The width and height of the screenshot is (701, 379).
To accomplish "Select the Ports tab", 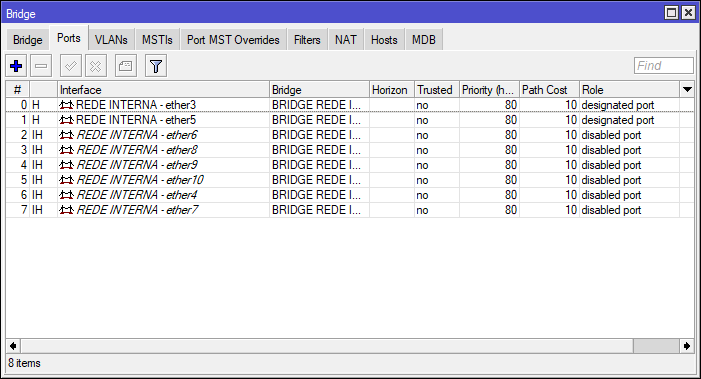I will 68,38.
